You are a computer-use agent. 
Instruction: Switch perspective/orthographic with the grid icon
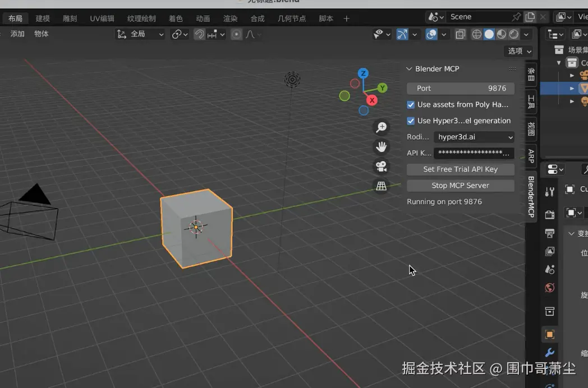(382, 186)
